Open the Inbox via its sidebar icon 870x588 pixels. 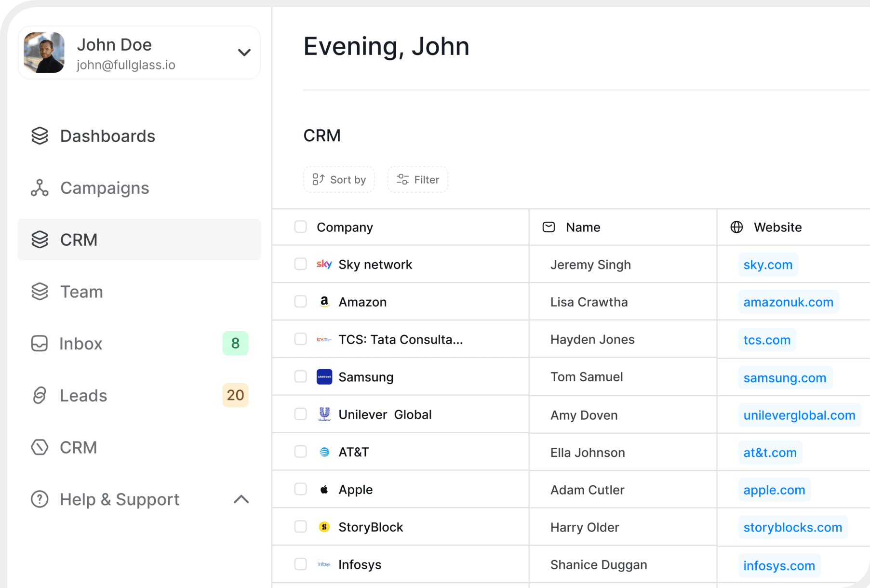[x=40, y=343]
